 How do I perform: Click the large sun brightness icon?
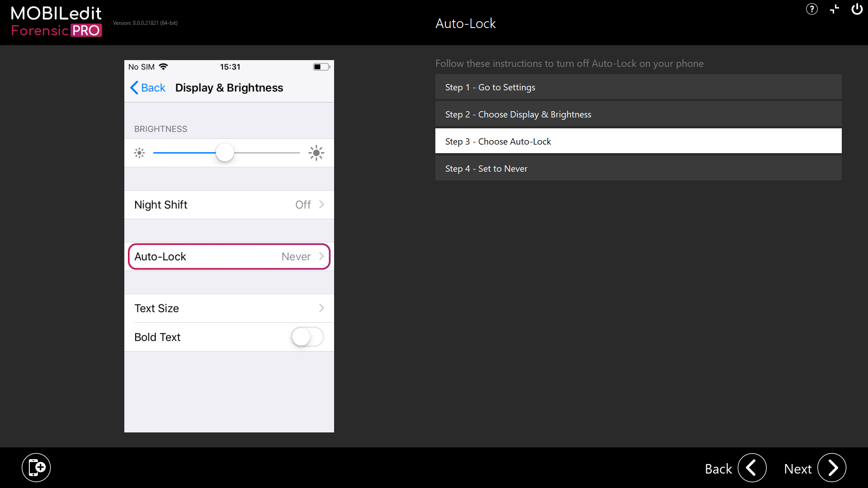(x=316, y=153)
